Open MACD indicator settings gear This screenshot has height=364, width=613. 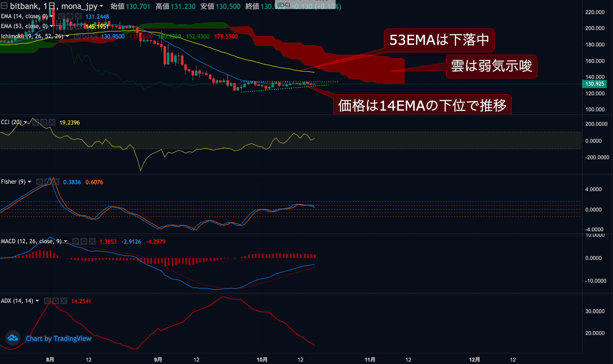click(84, 241)
